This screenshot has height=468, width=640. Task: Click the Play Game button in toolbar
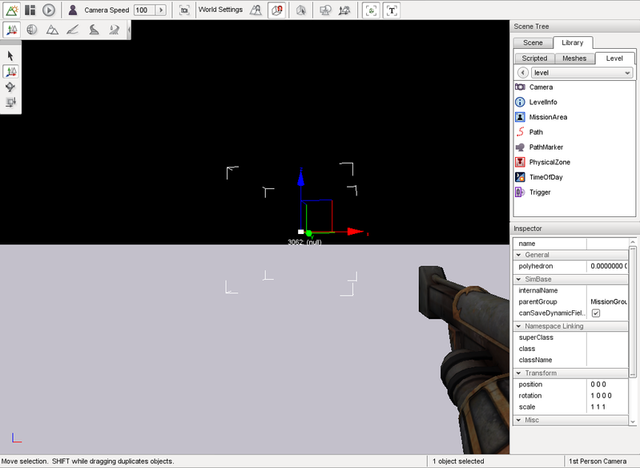point(48,9)
